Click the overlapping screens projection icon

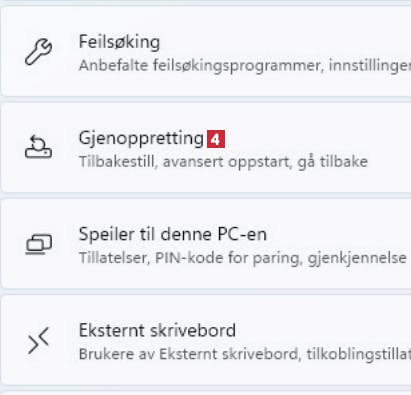pyautogui.click(x=39, y=244)
